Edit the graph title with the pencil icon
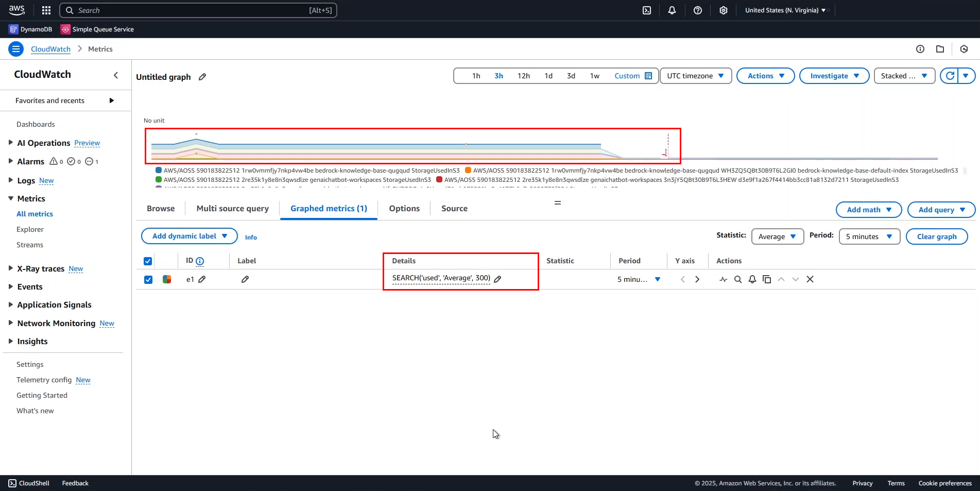The image size is (980, 491). pyautogui.click(x=202, y=77)
